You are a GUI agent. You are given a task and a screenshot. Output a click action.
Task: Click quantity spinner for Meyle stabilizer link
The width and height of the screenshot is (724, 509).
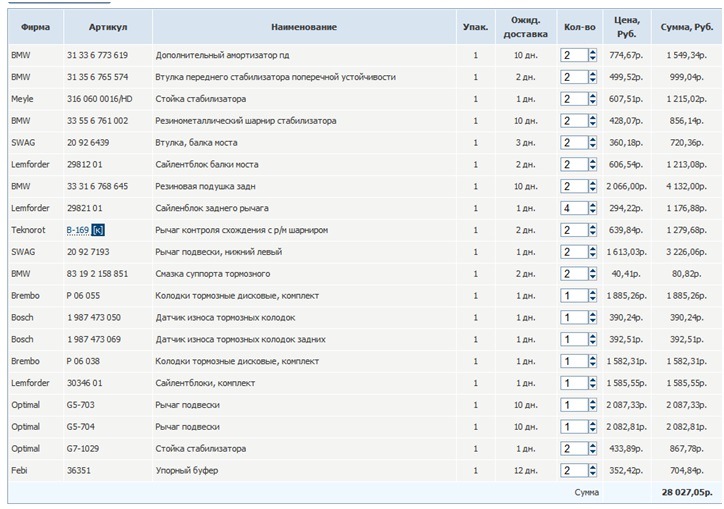point(592,99)
